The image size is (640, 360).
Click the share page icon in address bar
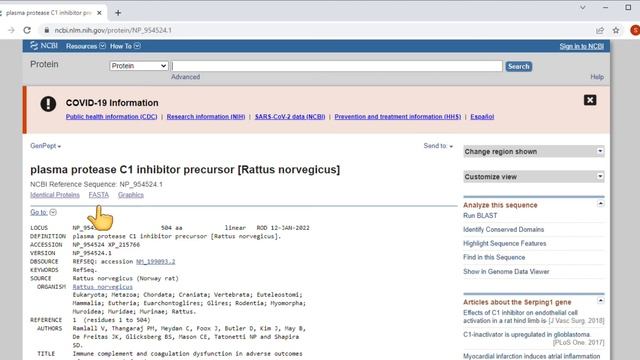coord(600,30)
